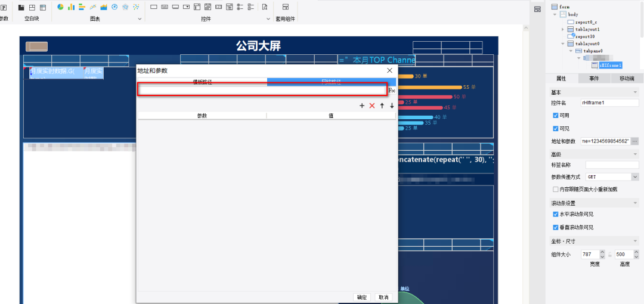Collapse the tablayout0 tree node
Viewport: 644px width, 304px height.
[x=563, y=44]
